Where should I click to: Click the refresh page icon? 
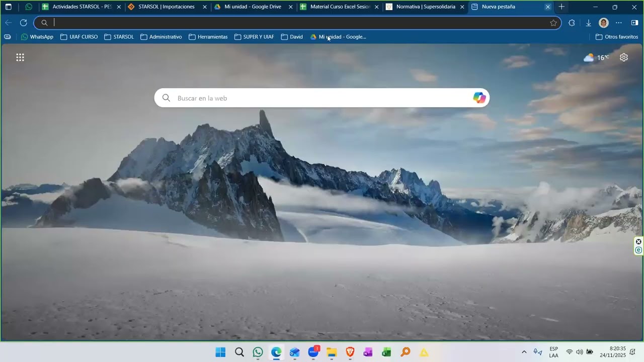pyautogui.click(x=23, y=23)
